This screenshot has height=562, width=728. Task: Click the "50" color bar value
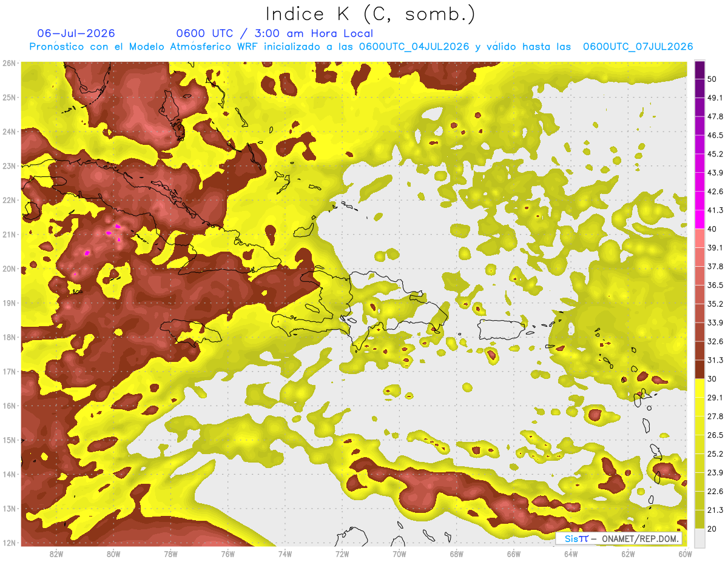coord(712,79)
